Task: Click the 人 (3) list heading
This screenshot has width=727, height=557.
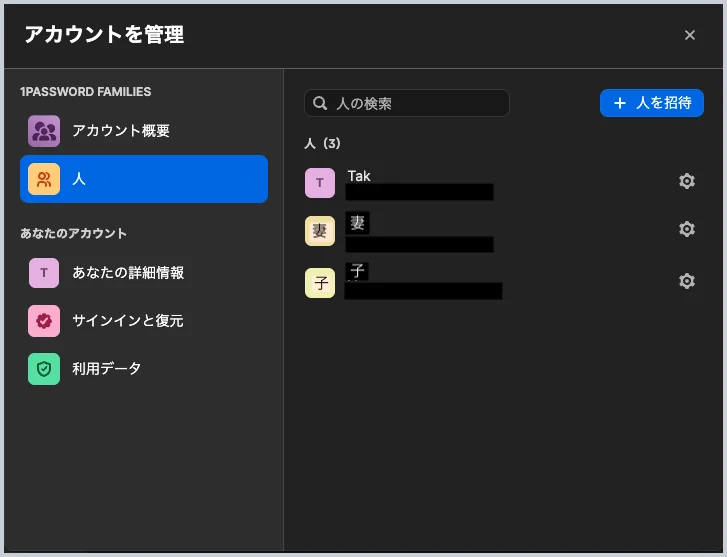Action: tap(322, 143)
